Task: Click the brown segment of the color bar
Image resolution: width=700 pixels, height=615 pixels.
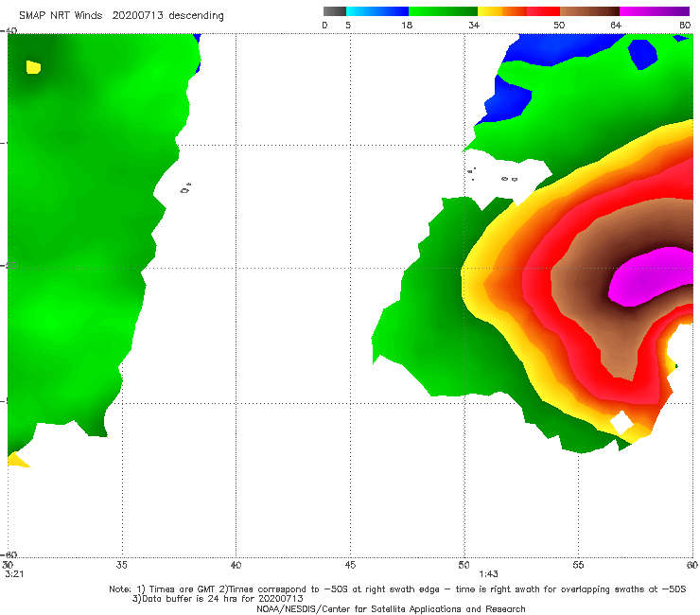Action: [x=589, y=11]
